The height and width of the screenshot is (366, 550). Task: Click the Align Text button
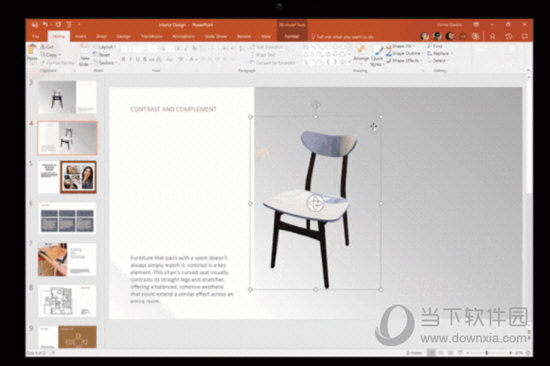[263, 55]
